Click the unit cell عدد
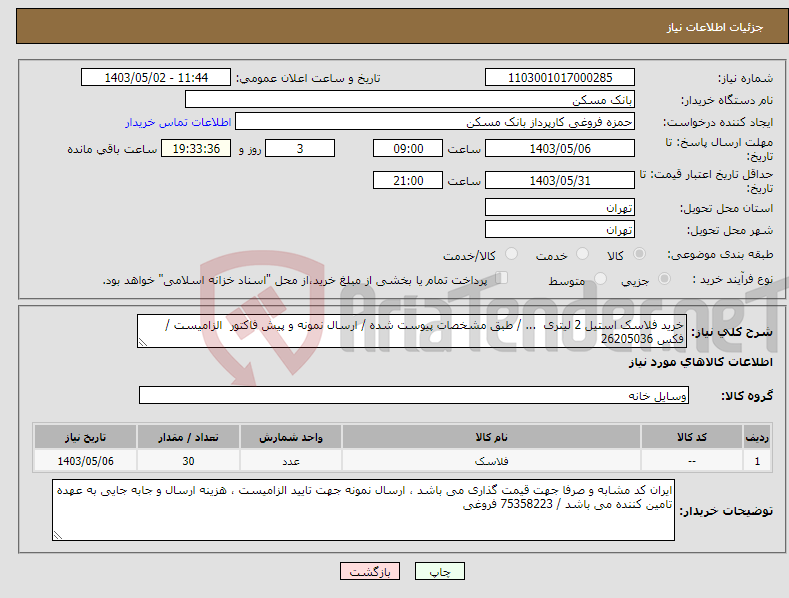Viewport: 789px width, 598px height. 291,461
